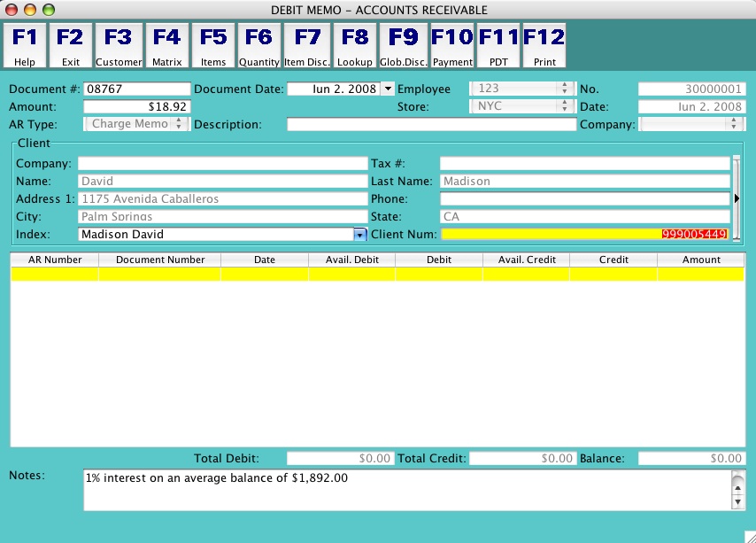This screenshot has height=543, width=756.
Task: Click the Index field Madison David
Action: coord(216,235)
